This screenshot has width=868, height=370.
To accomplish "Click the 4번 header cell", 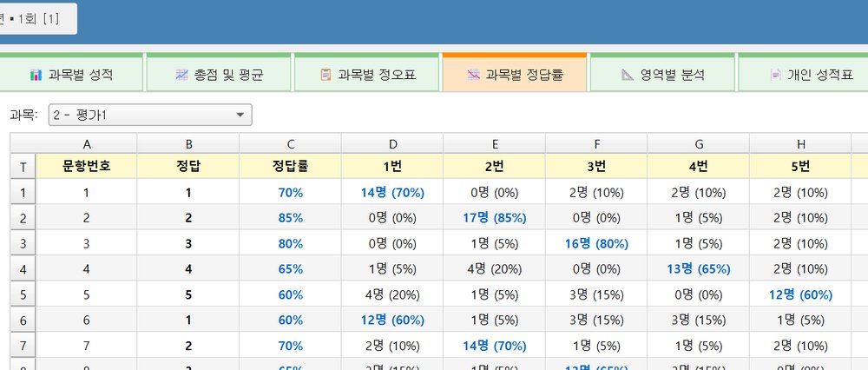I will pos(699,167).
